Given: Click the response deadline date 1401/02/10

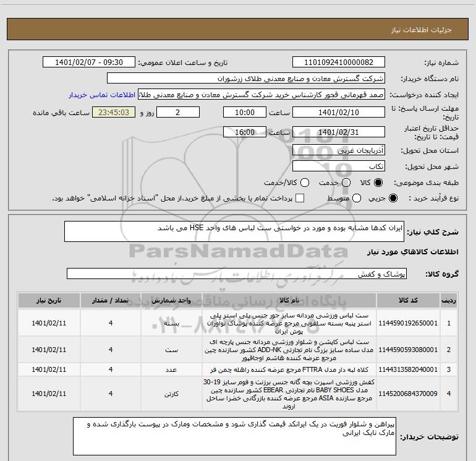Looking at the screenshot, I should point(339,112).
